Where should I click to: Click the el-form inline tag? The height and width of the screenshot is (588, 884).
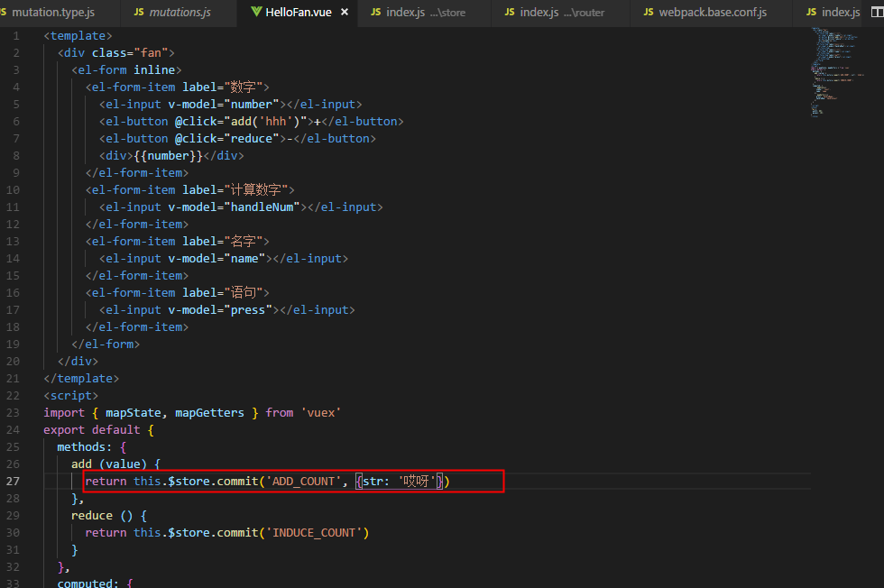pos(126,70)
